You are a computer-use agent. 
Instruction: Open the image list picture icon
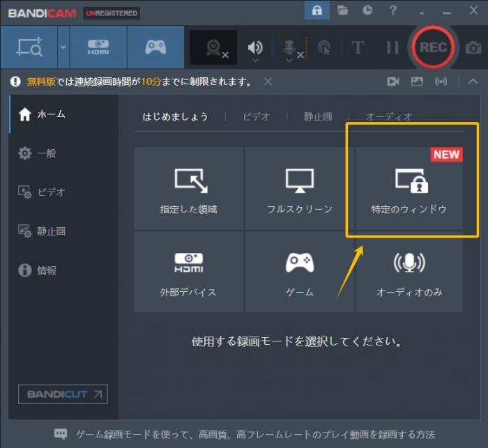[x=417, y=82]
